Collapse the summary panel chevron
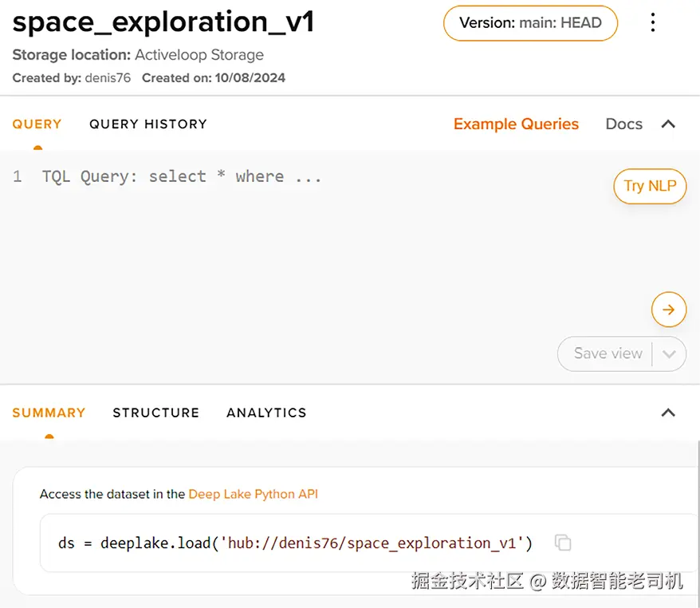700x608 pixels. tap(668, 413)
